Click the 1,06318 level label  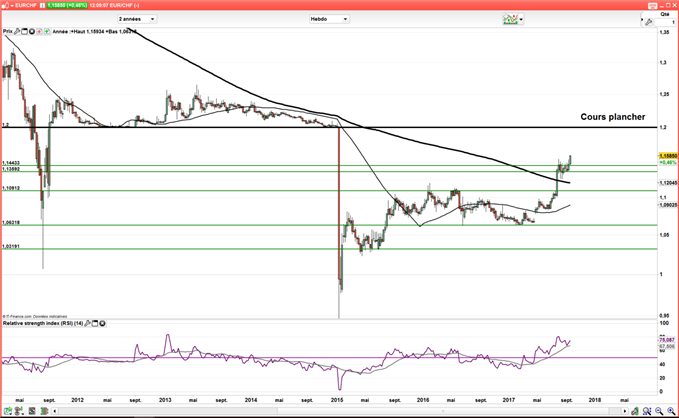(11, 222)
